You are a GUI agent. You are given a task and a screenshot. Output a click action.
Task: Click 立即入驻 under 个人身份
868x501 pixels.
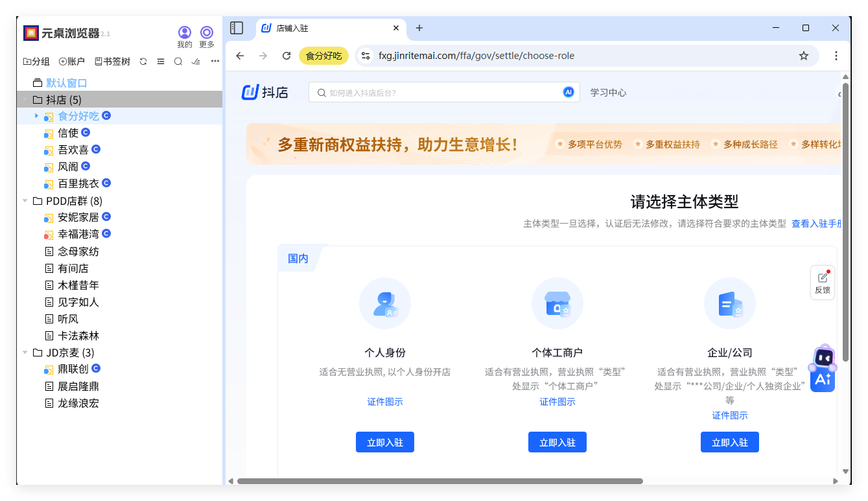tap(385, 442)
